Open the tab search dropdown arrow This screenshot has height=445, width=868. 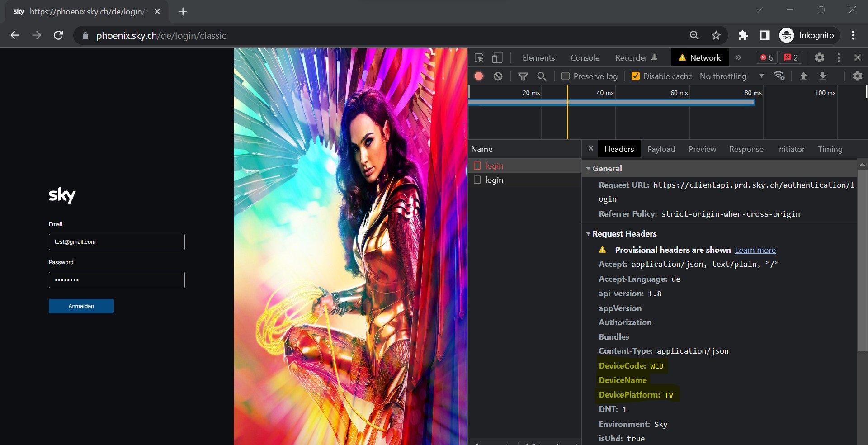pos(759,10)
